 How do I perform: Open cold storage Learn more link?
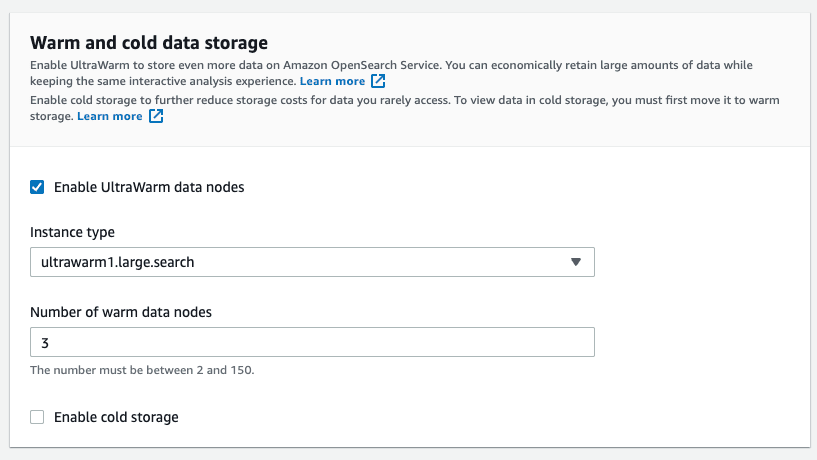[x=109, y=116]
